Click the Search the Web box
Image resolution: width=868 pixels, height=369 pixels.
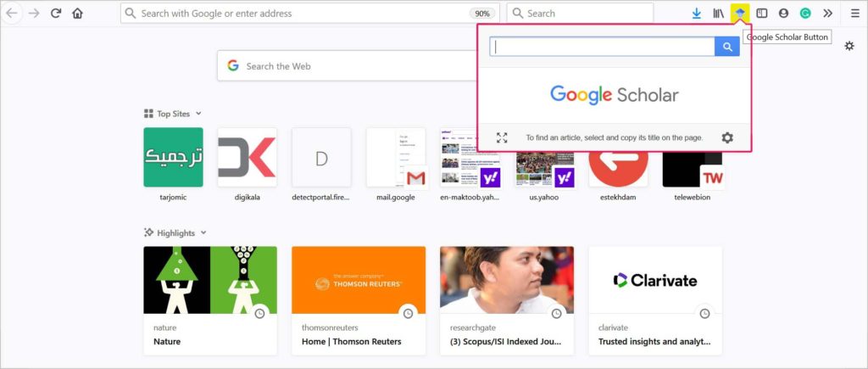pyautogui.click(x=346, y=66)
